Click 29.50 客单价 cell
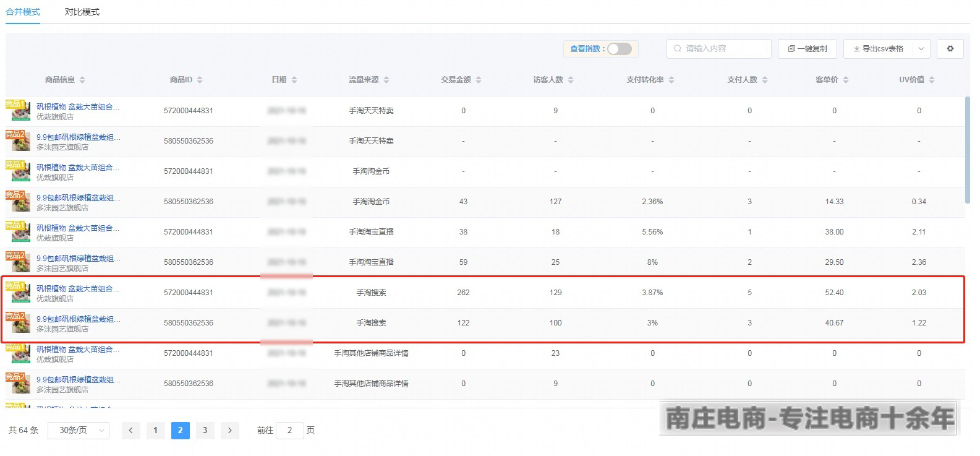Viewport: 980px width, 456px height. tap(834, 262)
